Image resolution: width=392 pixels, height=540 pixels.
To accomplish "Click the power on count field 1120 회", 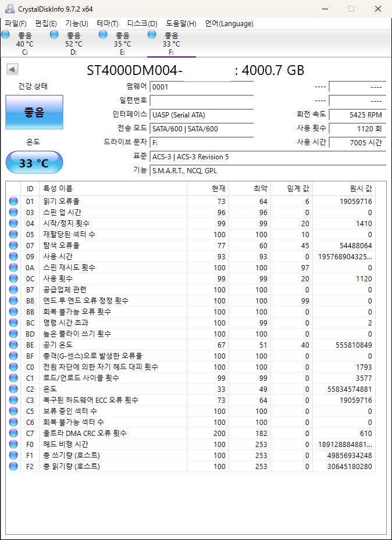I will tap(358, 129).
